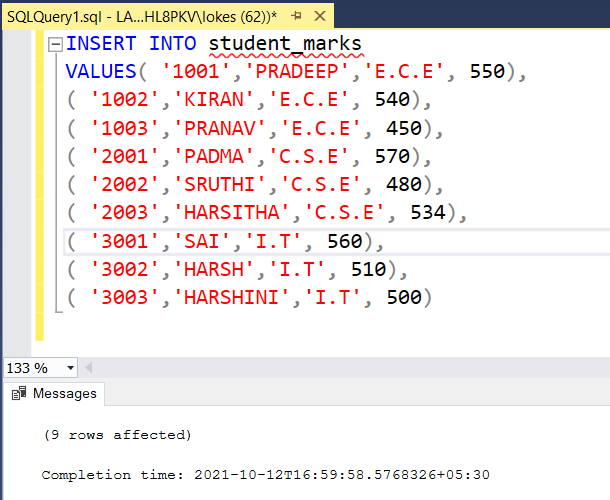Switch to the Messages tab

[x=54, y=393]
